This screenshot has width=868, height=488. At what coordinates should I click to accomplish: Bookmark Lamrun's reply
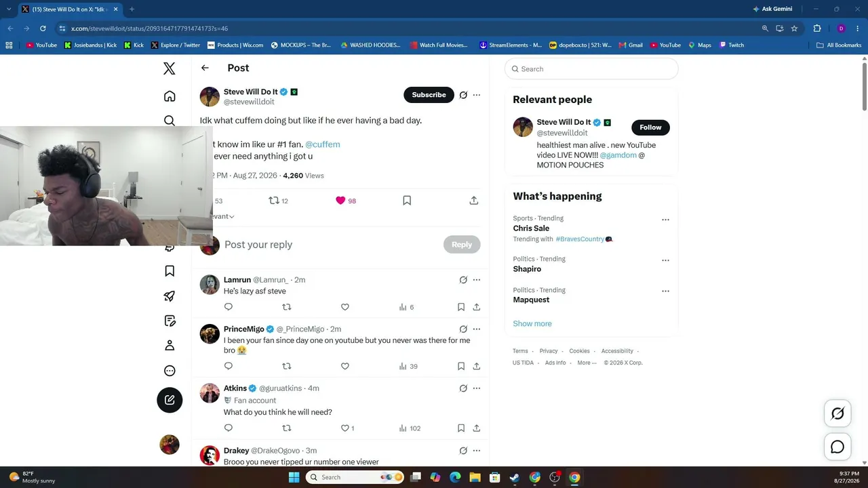pyautogui.click(x=461, y=307)
